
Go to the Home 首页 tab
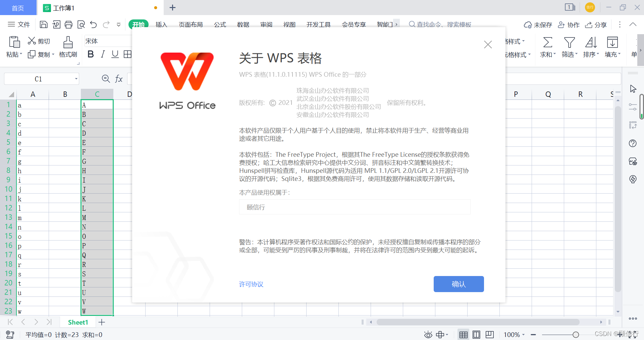18,8
